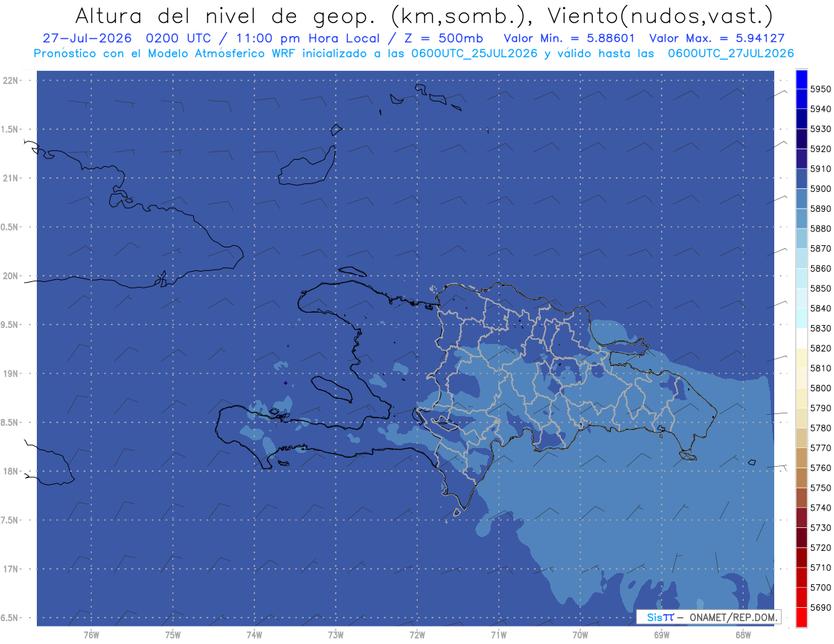Click the 73W longitude label
This screenshot has height=644, width=834.
[336, 635]
